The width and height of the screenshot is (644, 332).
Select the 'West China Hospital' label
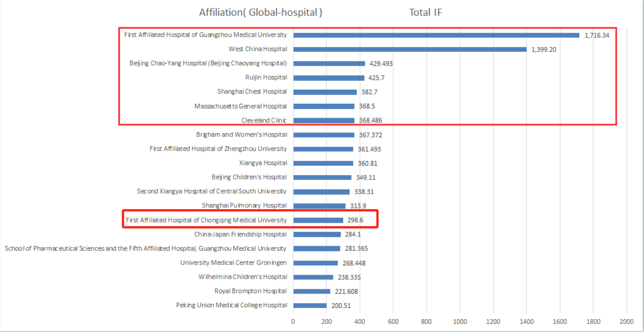(258, 49)
